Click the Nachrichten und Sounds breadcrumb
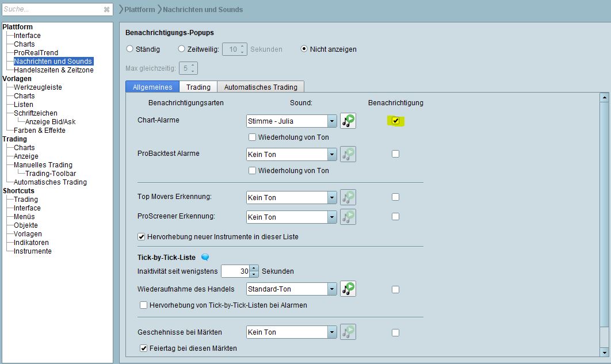The image size is (611, 364). [203, 9]
